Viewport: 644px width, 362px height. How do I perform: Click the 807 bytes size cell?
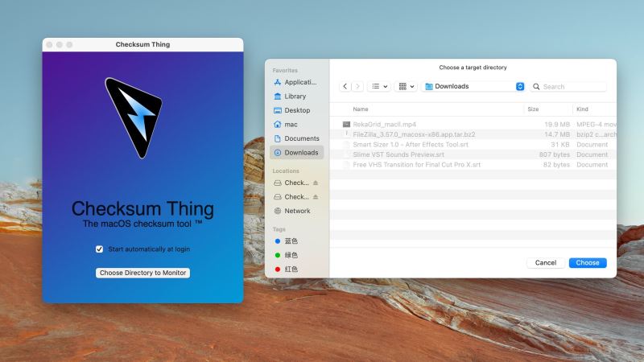click(x=555, y=154)
